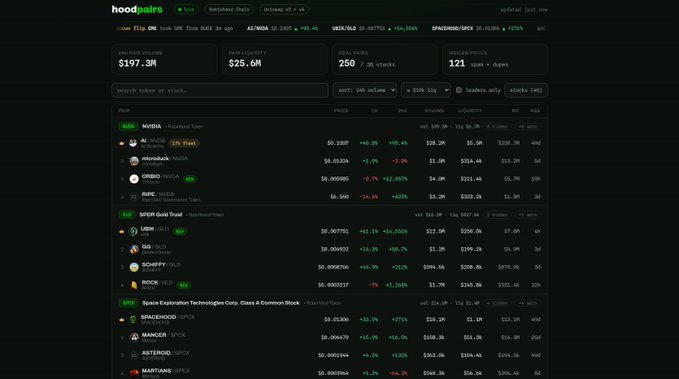Viewport: 679px width, 379px height.
Task: Focus the search token or stock field
Action: pos(220,90)
